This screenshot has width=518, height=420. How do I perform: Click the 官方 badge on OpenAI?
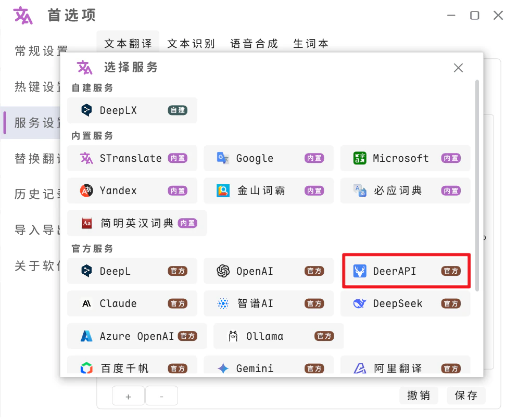[x=314, y=271]
